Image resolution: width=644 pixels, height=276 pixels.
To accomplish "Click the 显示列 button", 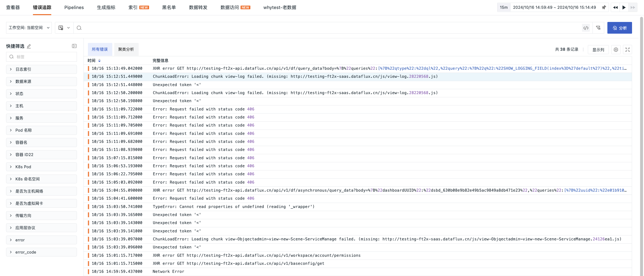I will coord(598,49).
